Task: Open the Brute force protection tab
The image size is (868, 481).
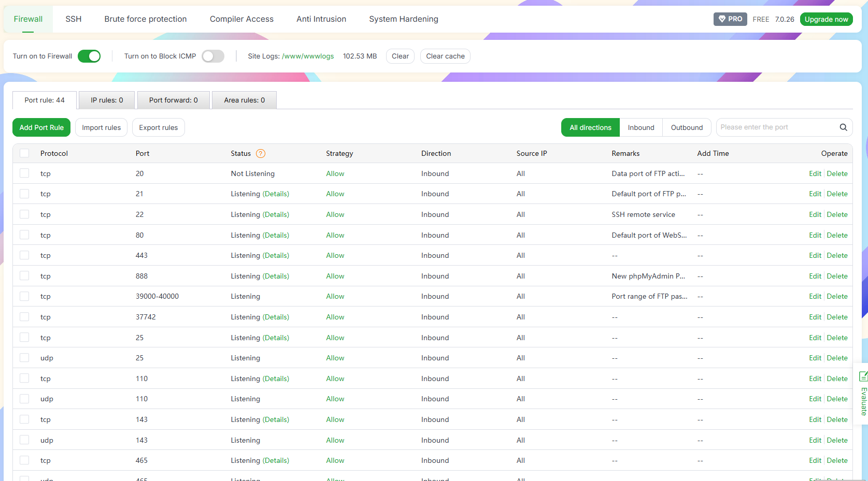Action: [x=146, y=19]
